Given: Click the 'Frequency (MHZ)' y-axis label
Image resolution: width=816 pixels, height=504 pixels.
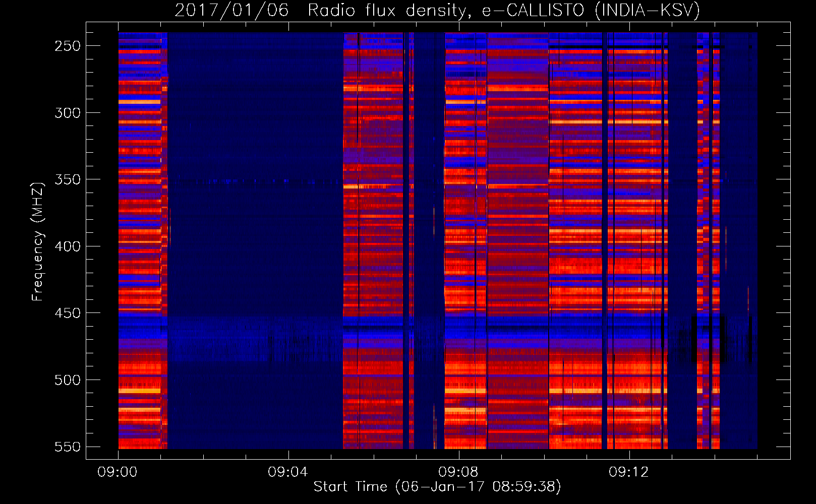Looking at the screenshot, I should (38, 242).
